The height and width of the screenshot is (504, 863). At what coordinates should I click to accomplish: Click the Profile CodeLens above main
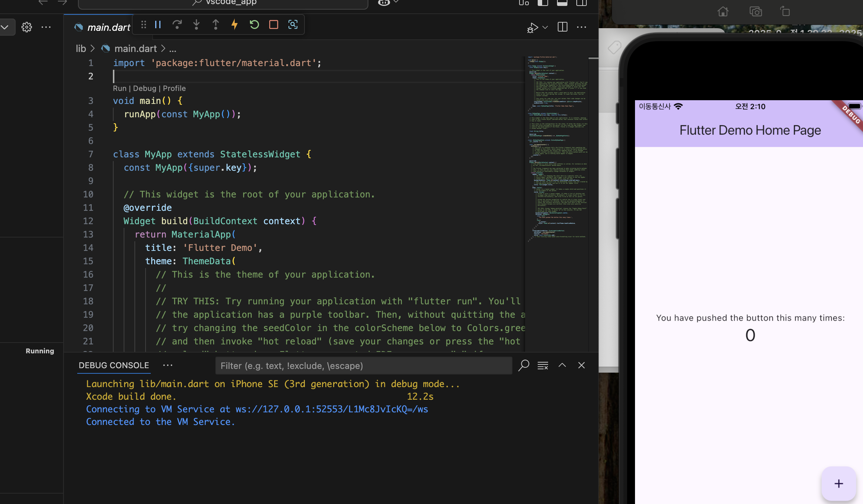[x=174, y=88]
